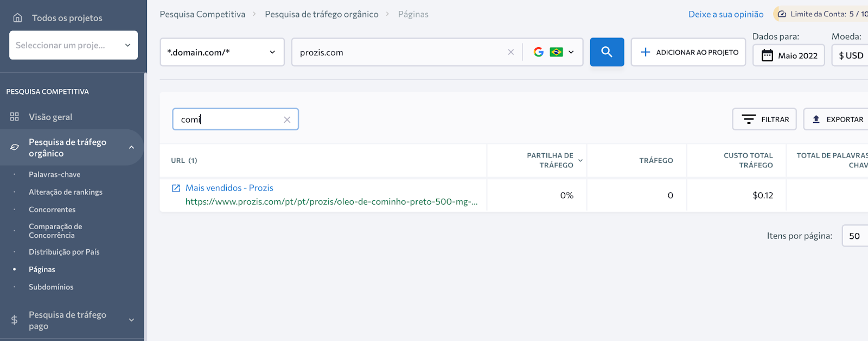
Task: Click the Google logo icon
Action: click(539, 52)
